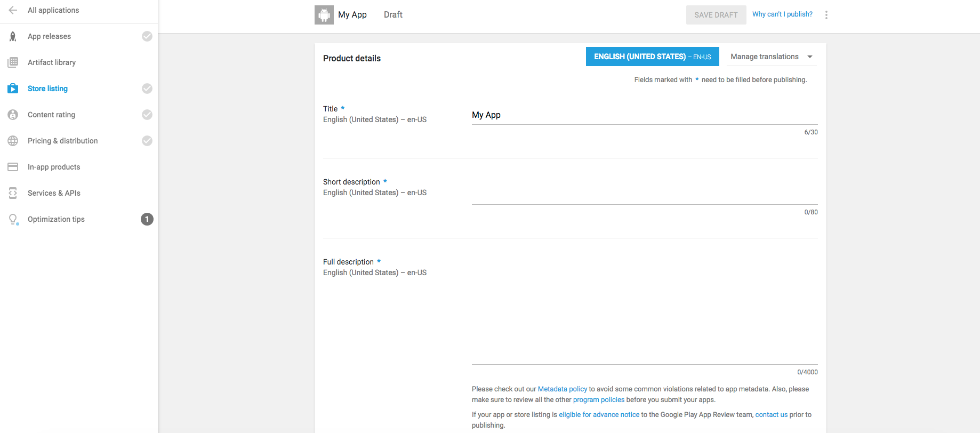The height and width of the screenshot is (433, 980).
Task: Click the back arrow beside All applications
Action: 13,10
